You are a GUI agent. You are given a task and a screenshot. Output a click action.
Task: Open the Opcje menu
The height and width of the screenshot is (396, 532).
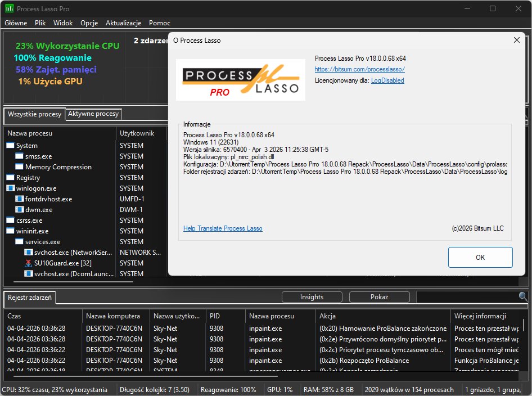point(89,22)
